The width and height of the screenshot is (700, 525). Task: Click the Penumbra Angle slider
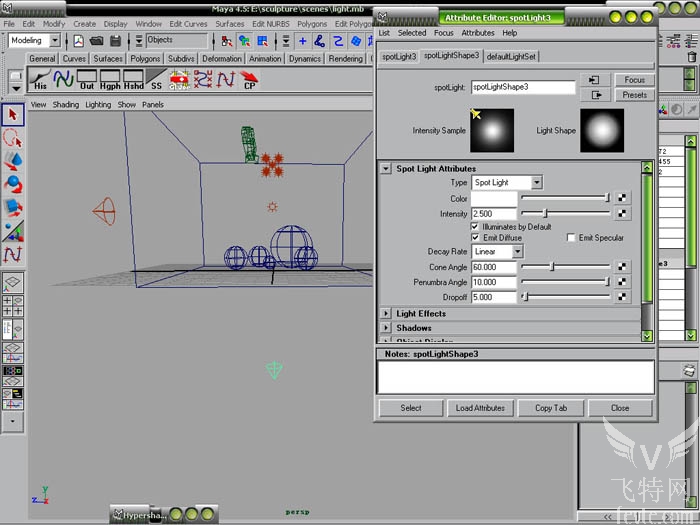pos(565,282)
